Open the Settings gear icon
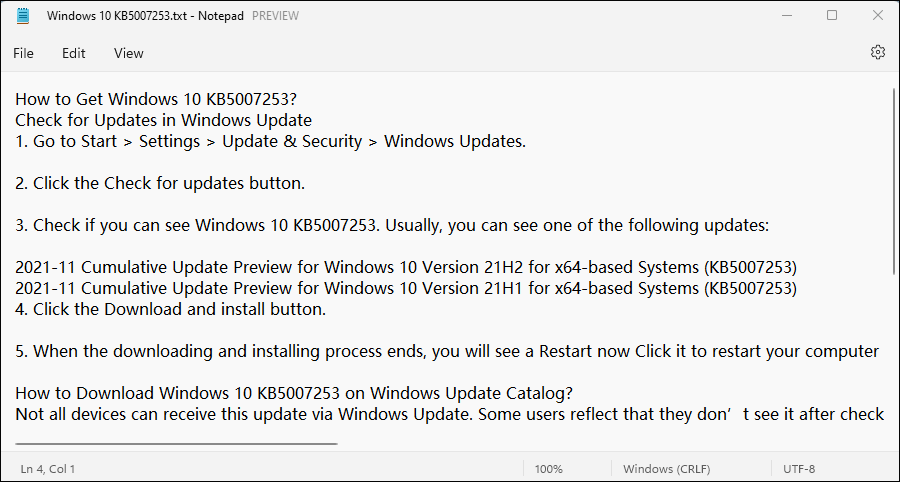 pos(878,52)
